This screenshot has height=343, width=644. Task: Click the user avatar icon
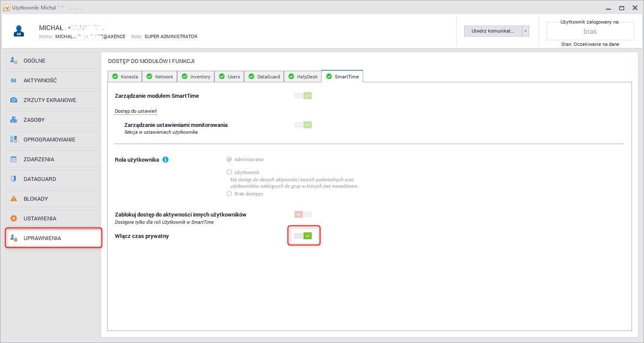coord(18,31)
